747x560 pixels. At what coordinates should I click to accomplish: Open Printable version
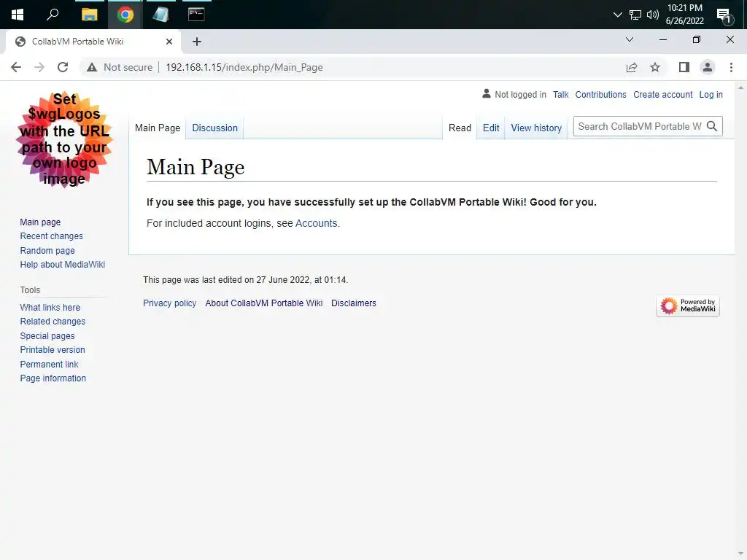click(53, 349)
